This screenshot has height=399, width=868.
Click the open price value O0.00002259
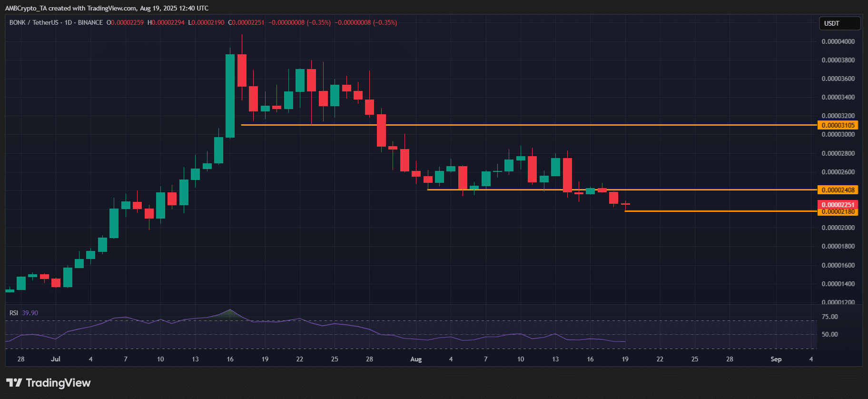pos(125,22)
